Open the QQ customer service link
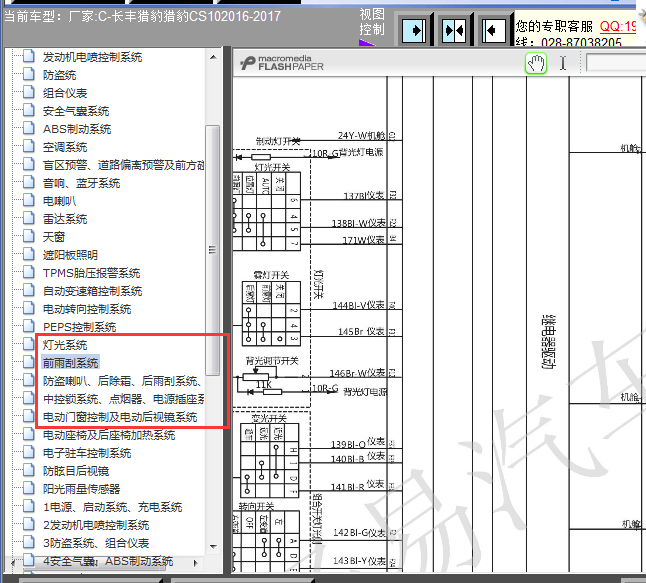 (618, 26)
